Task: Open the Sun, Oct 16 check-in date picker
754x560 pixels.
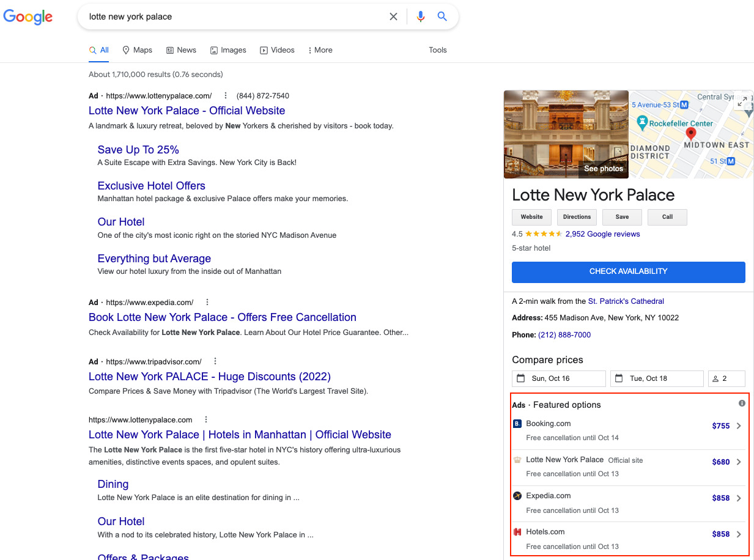Action: click(x=558, y=378)
